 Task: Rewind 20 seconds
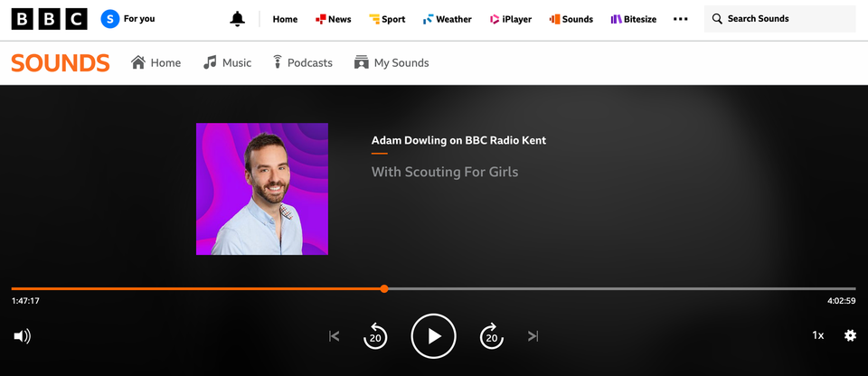375,336
